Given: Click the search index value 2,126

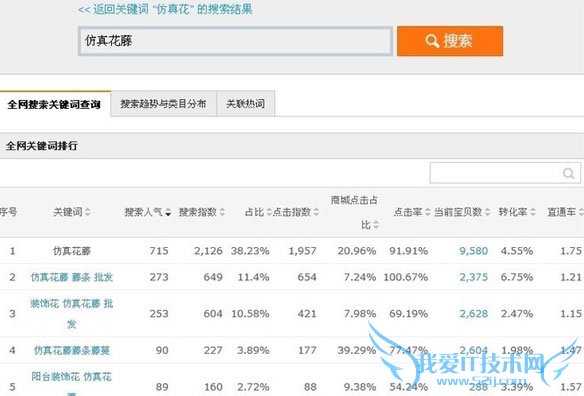Looking at the screenshot, I should click(208, 251).
